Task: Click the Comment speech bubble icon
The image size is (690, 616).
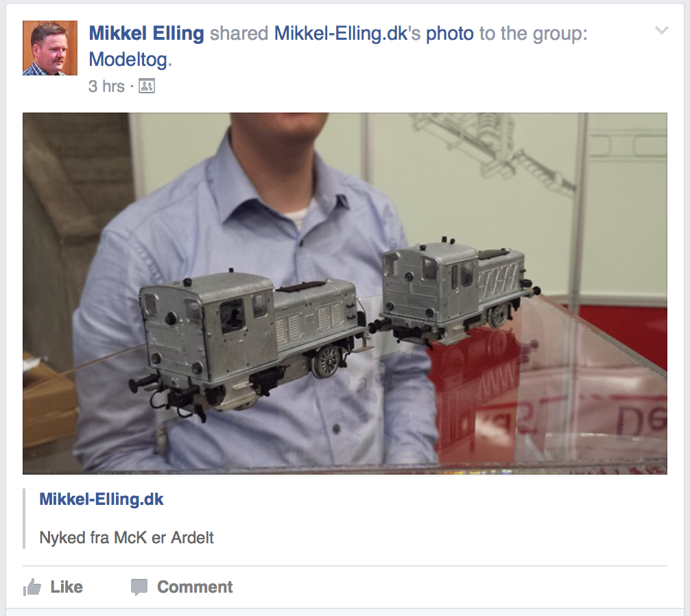Action: (x=139, y=587)
